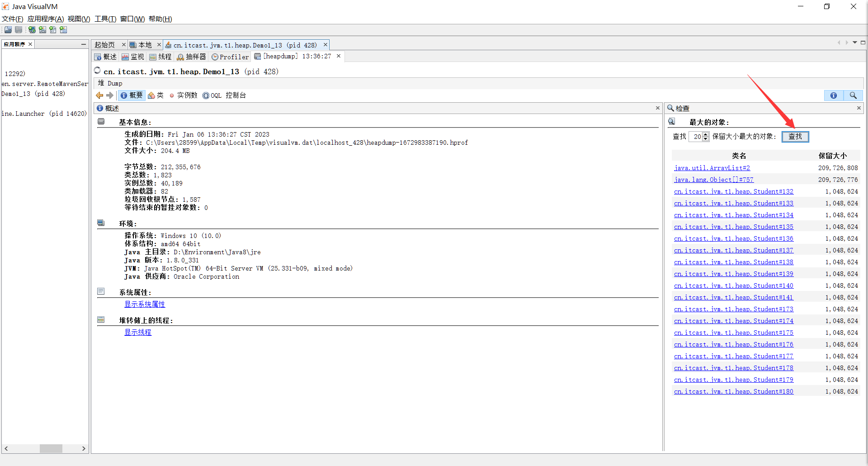868x466 pixels.
Task: Click the 环境 section icon
Action: pos(101,223)
